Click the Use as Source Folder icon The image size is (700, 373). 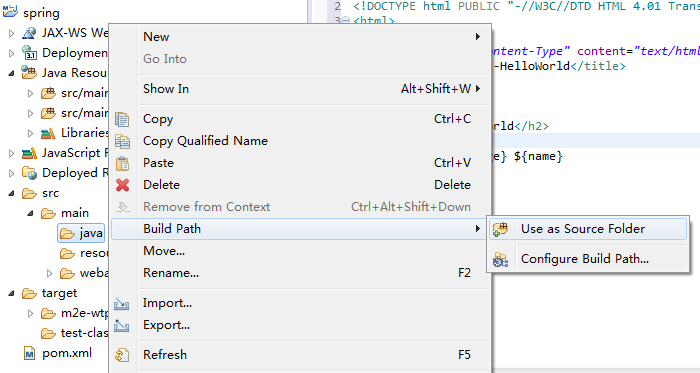pyautogui.click(x=500, y=229)
